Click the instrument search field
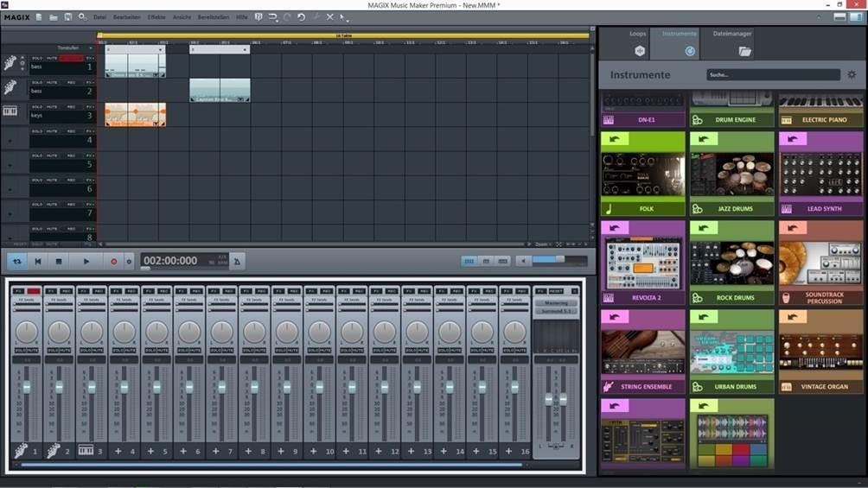 (x=774, y=74)
